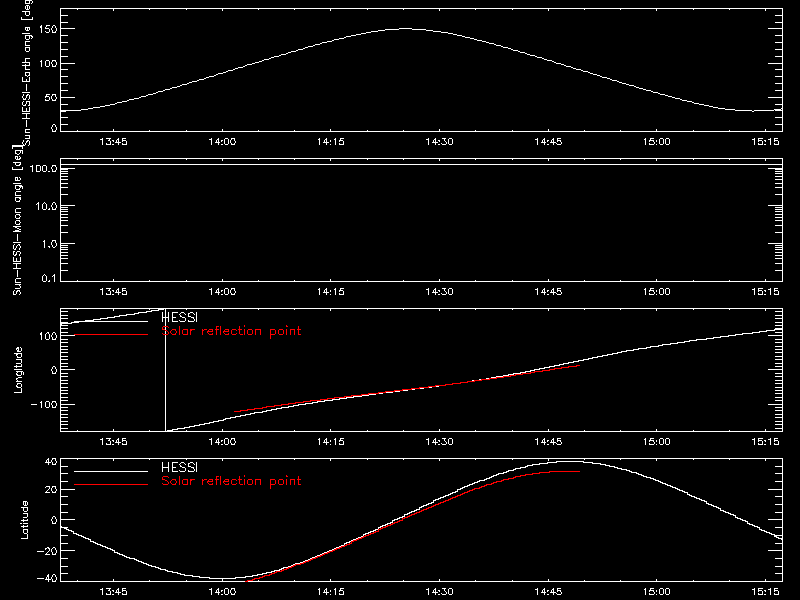800x600 pixels.
Task: Click Solar reflection point legend in Longitude plot
Action: pyautogui.click(x=231, y=331)
